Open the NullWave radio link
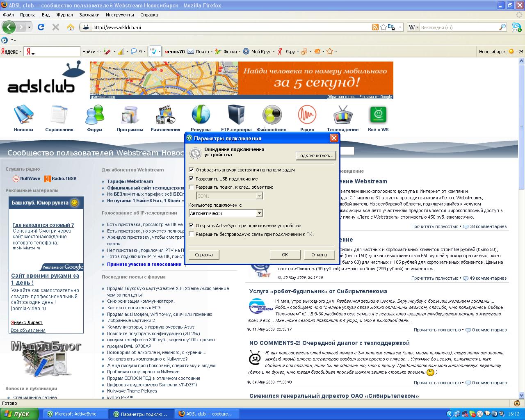525x420 pixels. [26, 178]
